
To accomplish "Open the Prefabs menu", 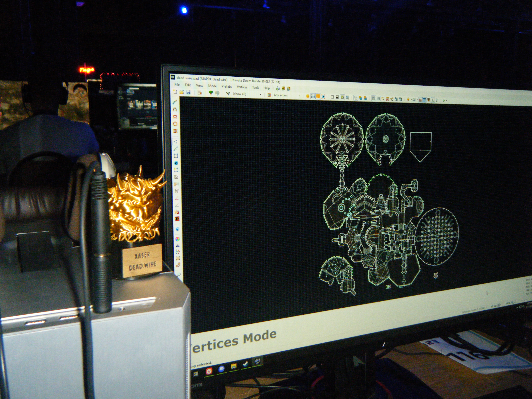I will (227, 86).
